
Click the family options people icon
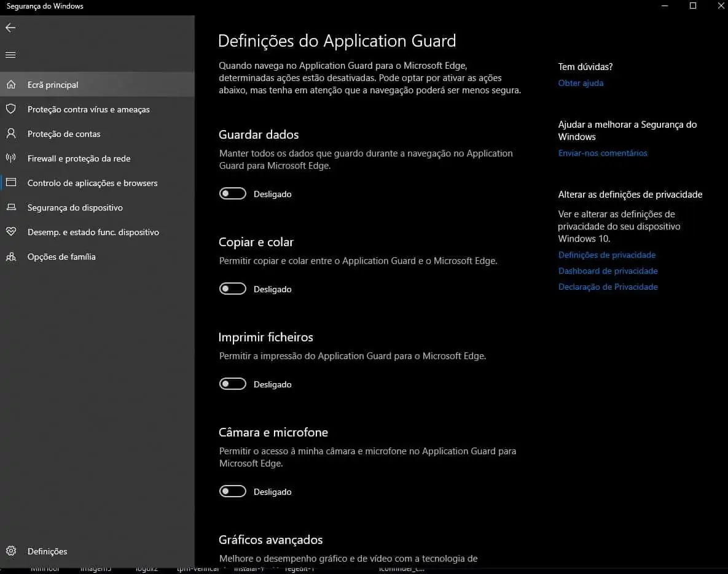point(10,257)
